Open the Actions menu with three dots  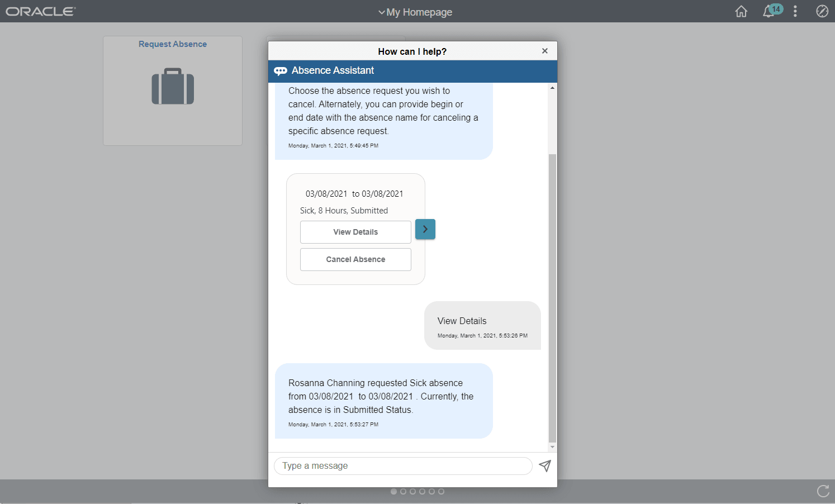[x=795, y=11]
